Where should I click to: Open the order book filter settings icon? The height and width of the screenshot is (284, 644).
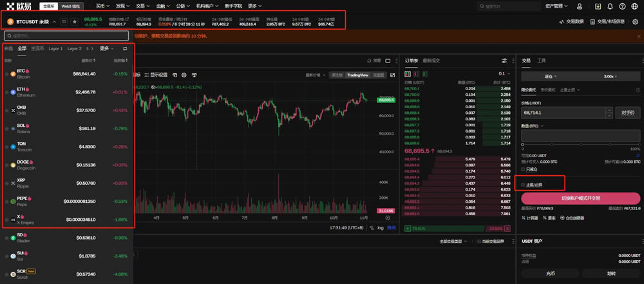pyautogui.click(x=504, y=61)
